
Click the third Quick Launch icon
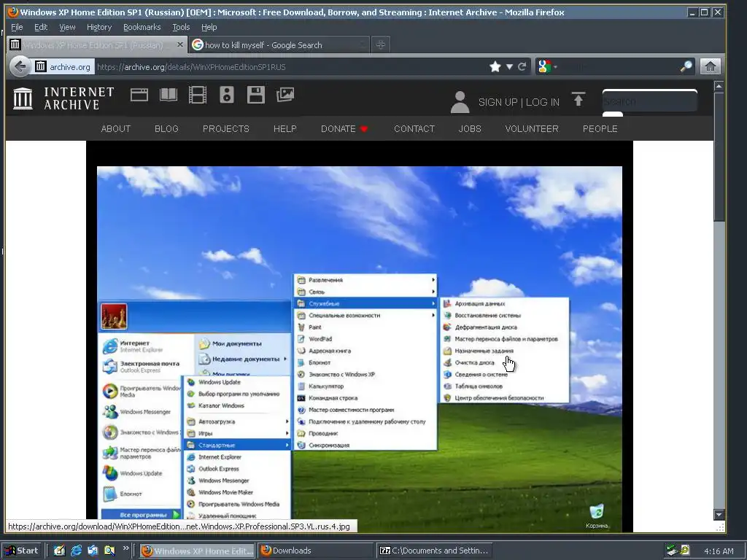[93, 551]
